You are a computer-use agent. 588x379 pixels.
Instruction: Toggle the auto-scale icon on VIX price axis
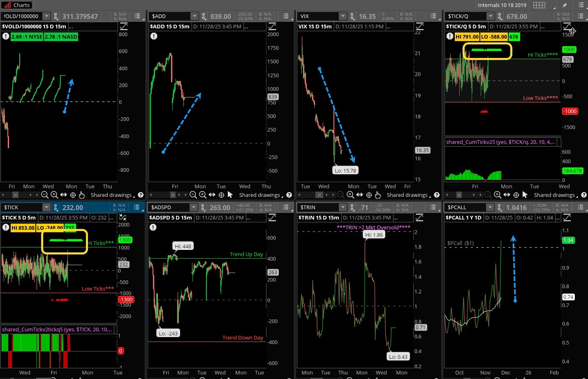(x=419, y=26)
